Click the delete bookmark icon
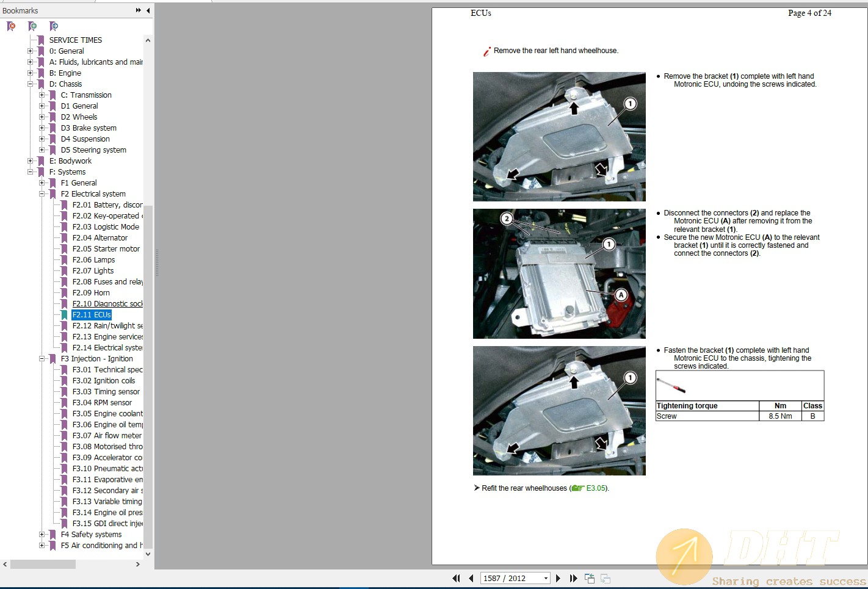Viewport: 868px width, 589px height. 11,26
